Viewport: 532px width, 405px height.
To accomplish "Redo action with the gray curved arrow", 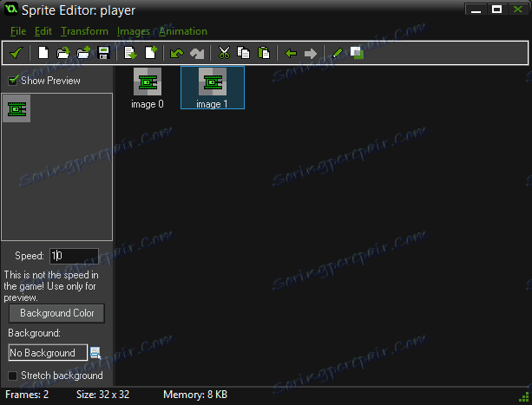I will tap(197, 53).
